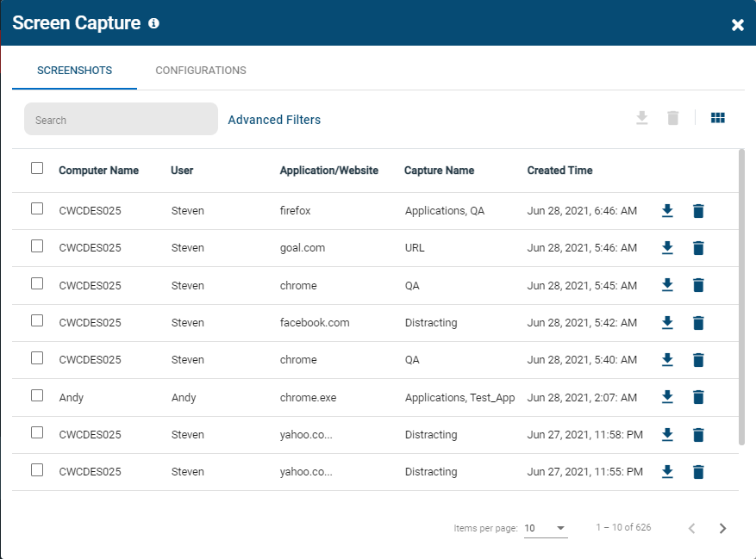Click the "goal.com" website cell
The width and height of the screenshot is (756, 559).
(x=303, y=248)
